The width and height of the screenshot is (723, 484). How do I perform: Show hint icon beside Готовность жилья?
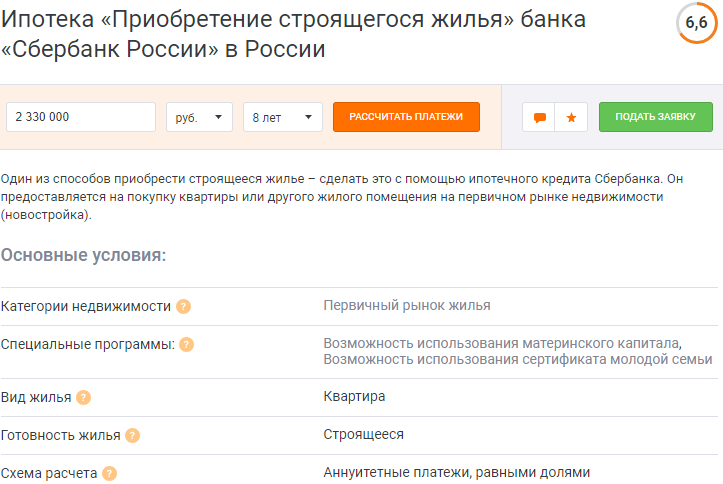point(132,435)
